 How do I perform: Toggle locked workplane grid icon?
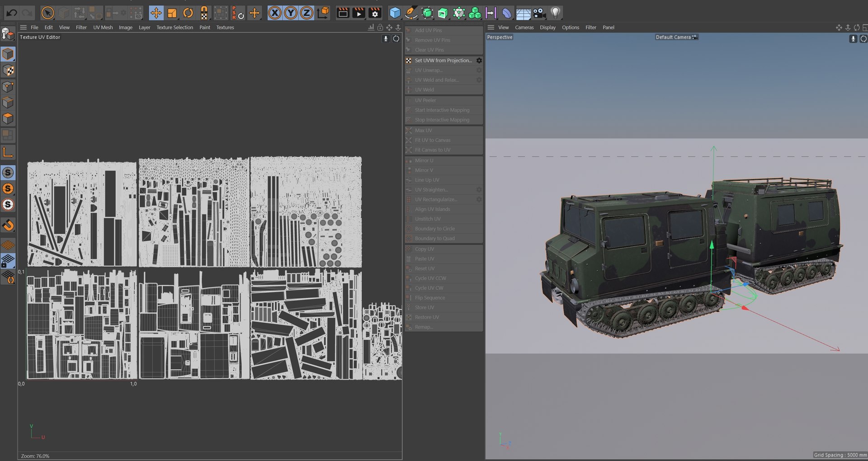coord(8,261)
